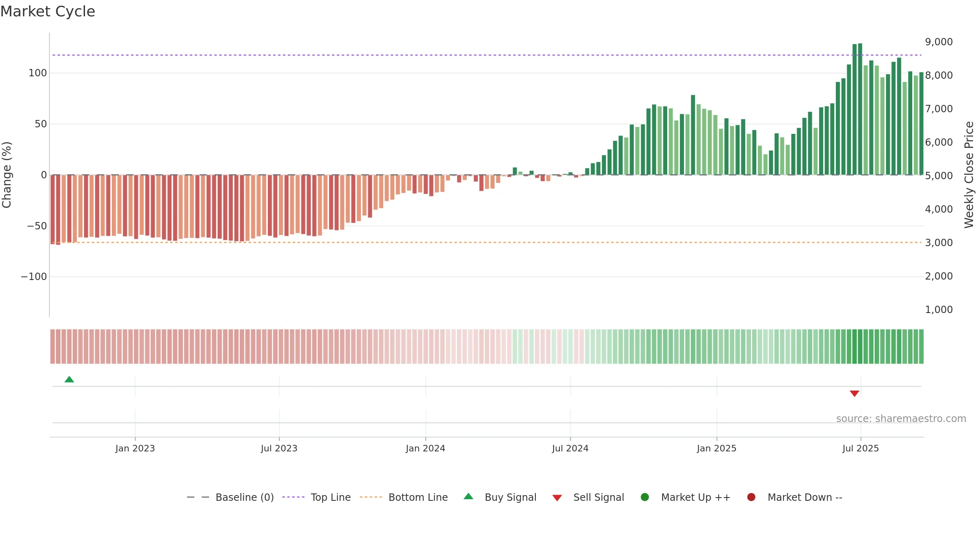980x551 pixels.
Task: Click the Weekly Close Price axis title
Action: pyautogui.click(x=969, y=175)
